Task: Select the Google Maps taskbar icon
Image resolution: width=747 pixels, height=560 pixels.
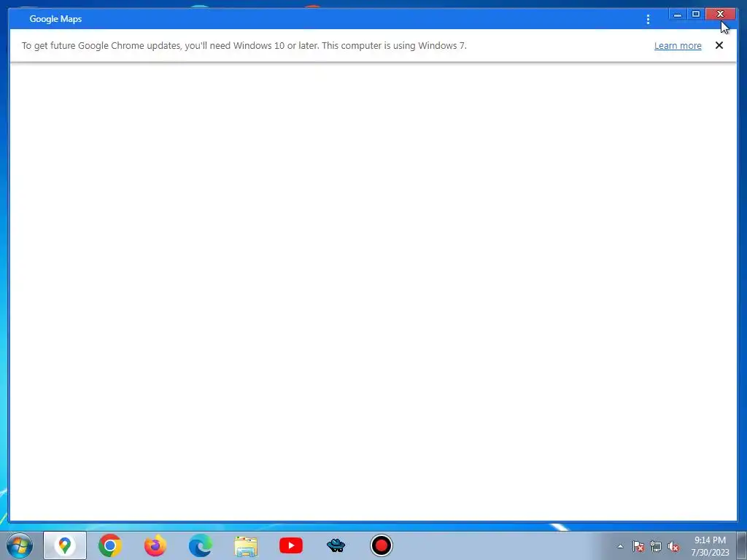Action: coord(65,545)
